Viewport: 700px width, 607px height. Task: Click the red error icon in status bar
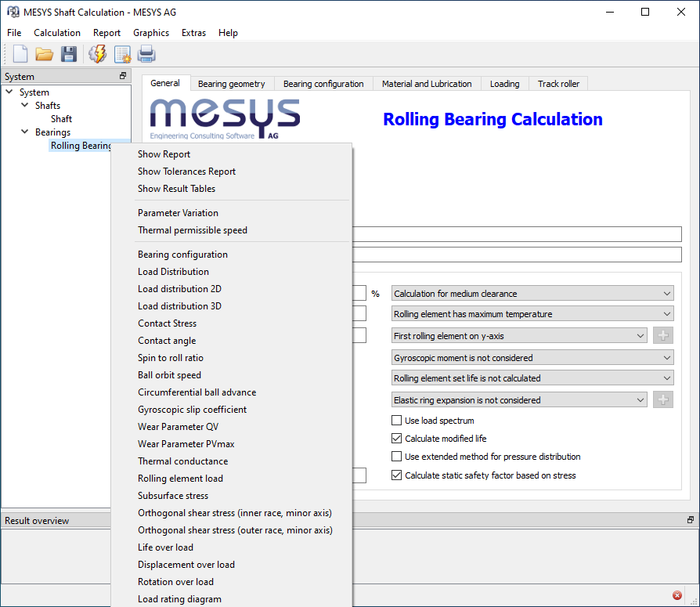pyautogui.click(x=677, y=595)
